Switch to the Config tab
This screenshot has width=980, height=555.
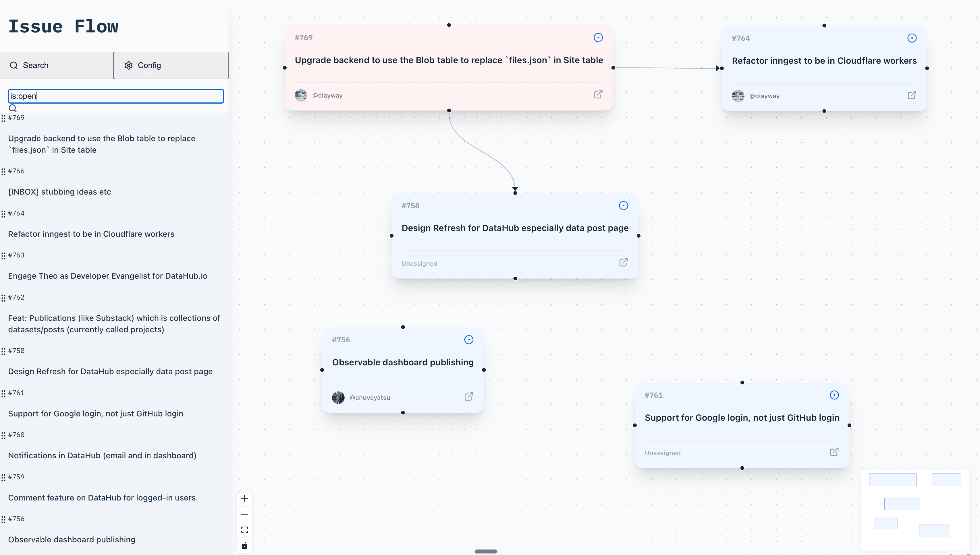click(x=171, y=65)
